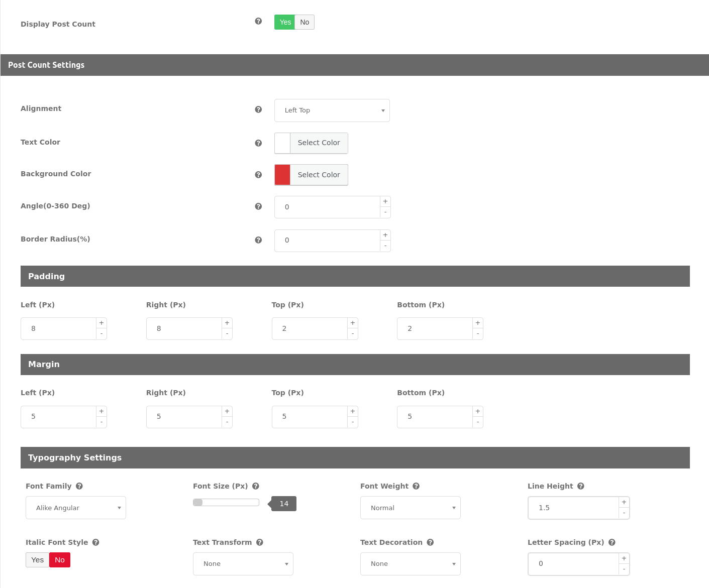Click the green Yes for Display Post Count
The height and width of the screenshot is (588, 709).
(x=285, y=22)
